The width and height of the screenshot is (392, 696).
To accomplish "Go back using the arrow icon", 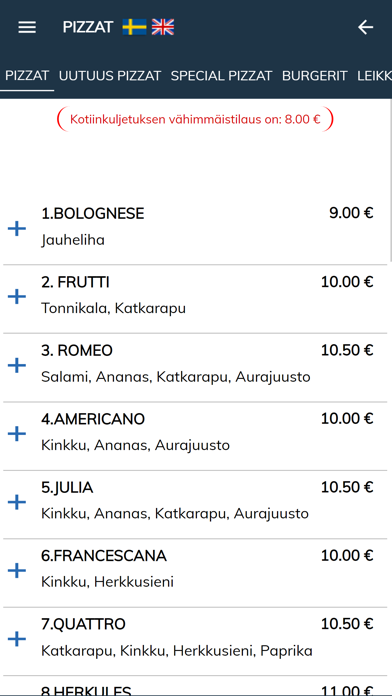I will tap(365, 28).
